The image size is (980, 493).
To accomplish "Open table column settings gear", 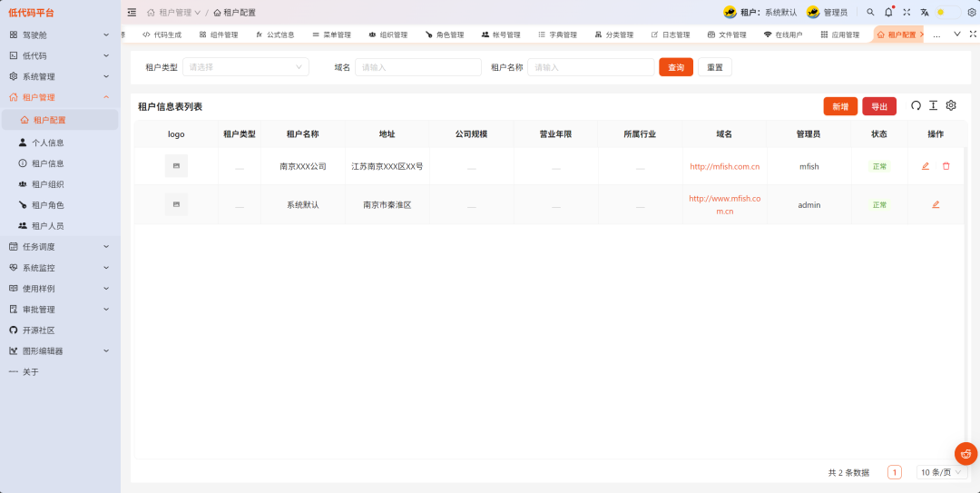I will (951, 105).
